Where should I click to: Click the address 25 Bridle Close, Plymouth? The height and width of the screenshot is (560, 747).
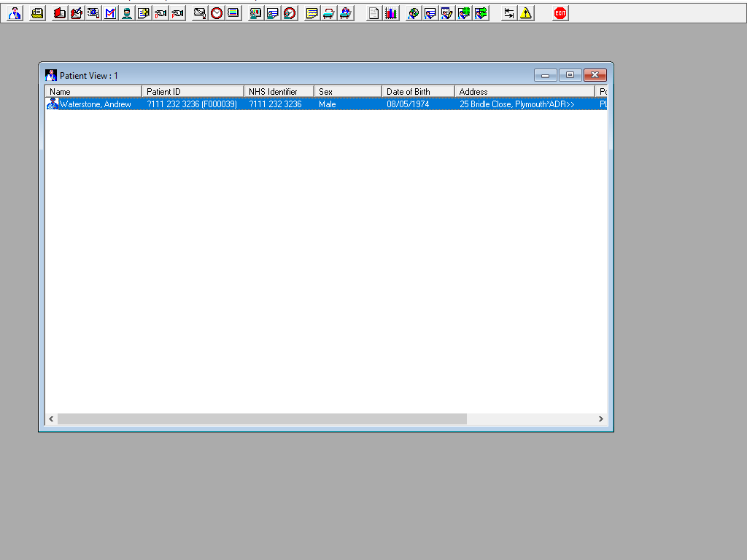point(517,104)
